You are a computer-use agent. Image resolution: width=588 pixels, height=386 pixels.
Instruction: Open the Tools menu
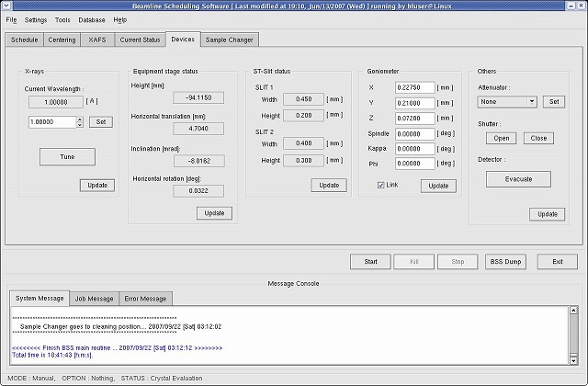click(62, 20)
